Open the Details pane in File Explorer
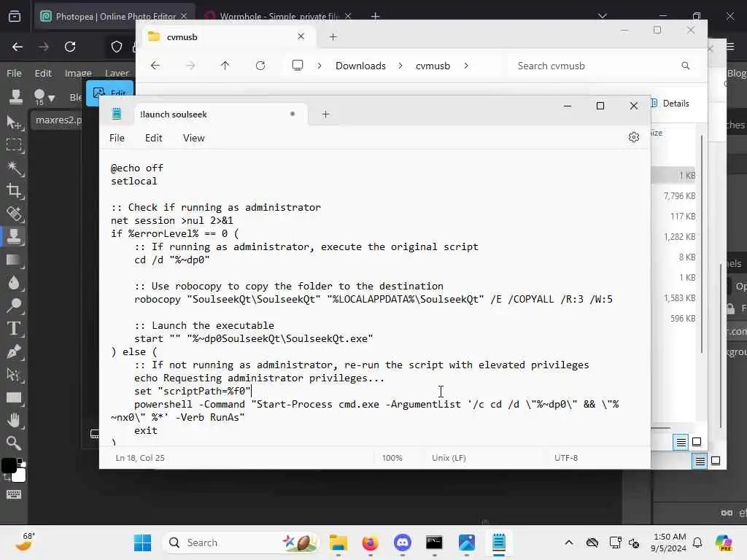Image resolution: width=747 pixels, height=560 pixels. 671,104
